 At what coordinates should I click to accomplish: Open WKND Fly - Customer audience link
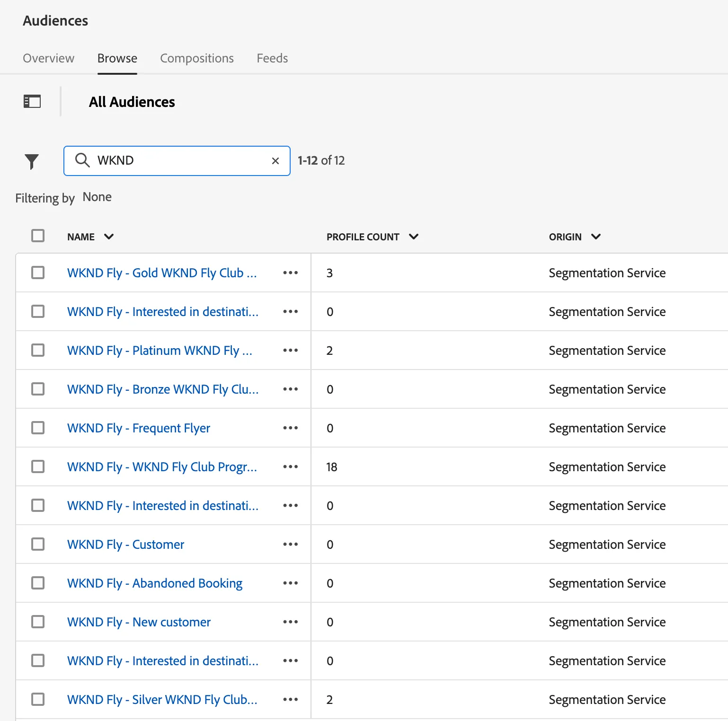pos(125,545)
